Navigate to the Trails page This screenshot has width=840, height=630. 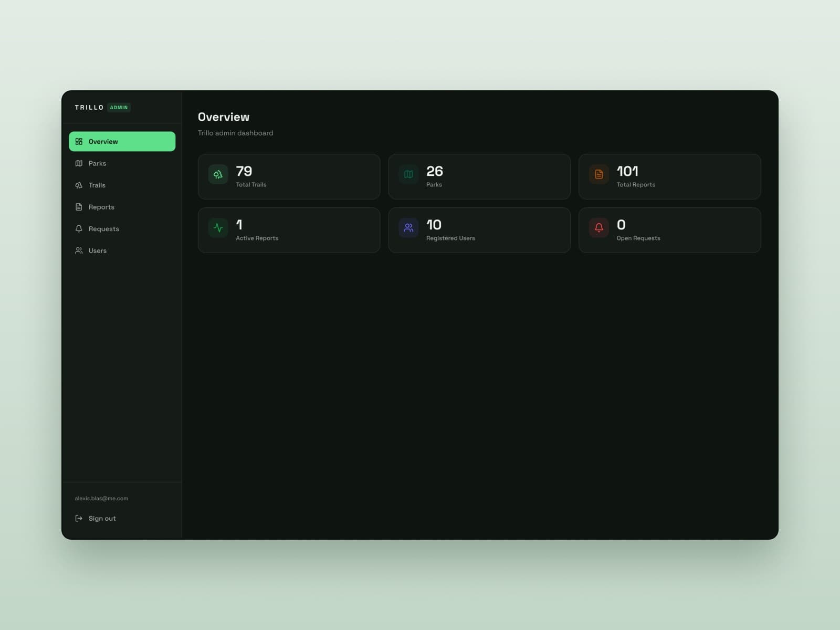(122, 185)
